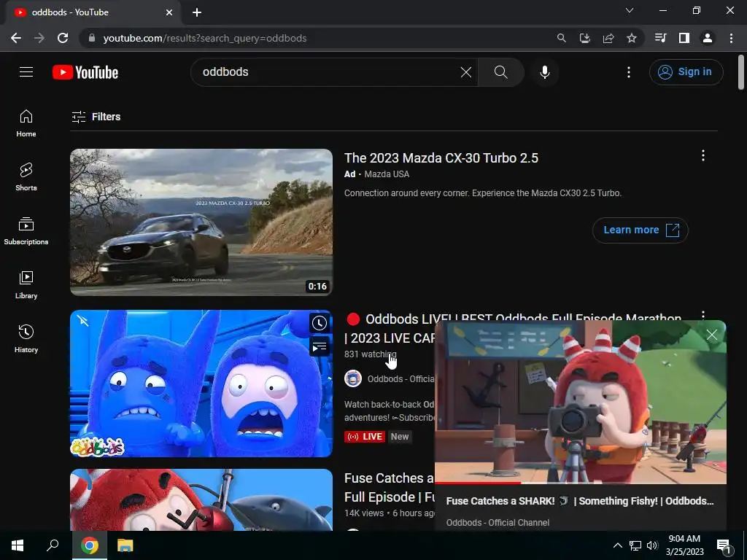Go forward in Chrome
This screenshot has width=747, height=560.
39,38
